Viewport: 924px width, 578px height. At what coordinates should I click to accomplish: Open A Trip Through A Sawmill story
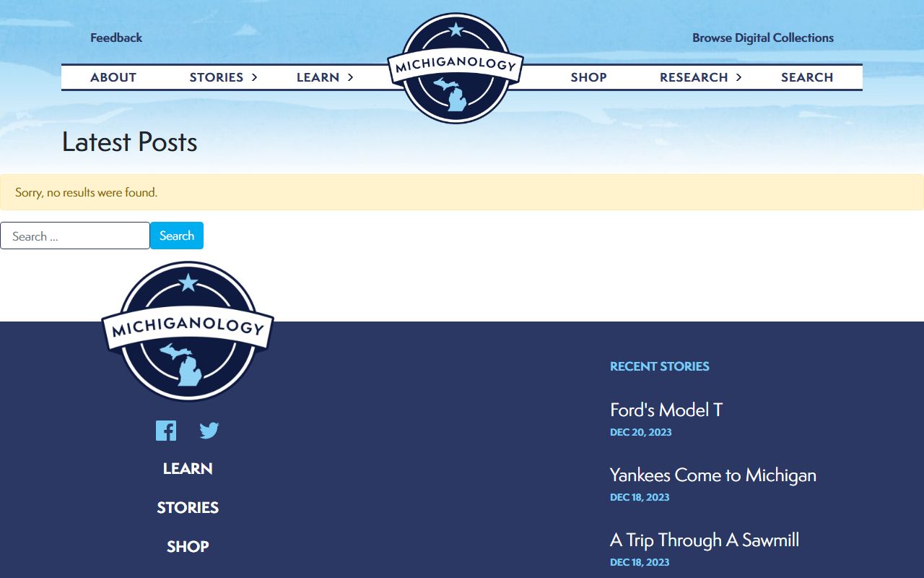coord(705,540)
